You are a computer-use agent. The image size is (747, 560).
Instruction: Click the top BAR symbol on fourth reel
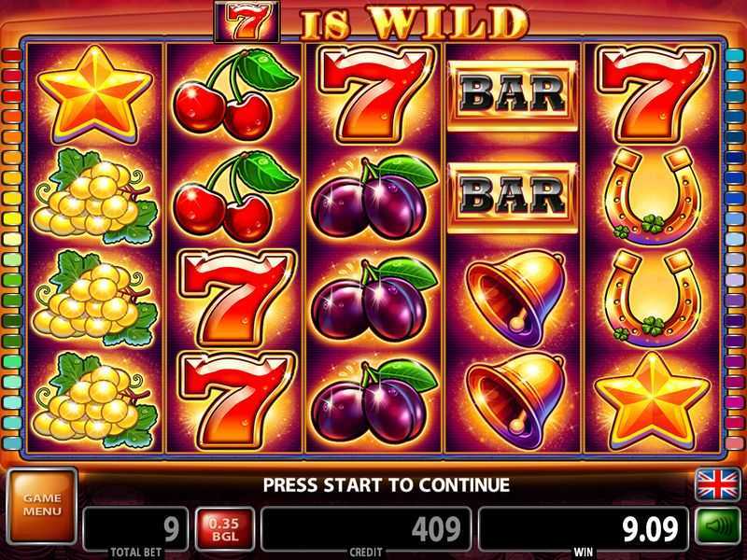pyautogui.click(x=512, y=94)
